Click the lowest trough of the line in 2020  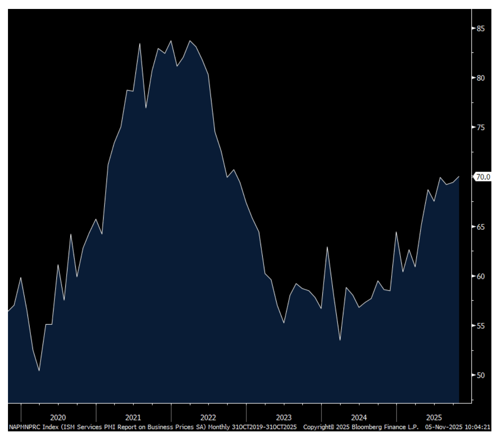(x=39, y=370)
